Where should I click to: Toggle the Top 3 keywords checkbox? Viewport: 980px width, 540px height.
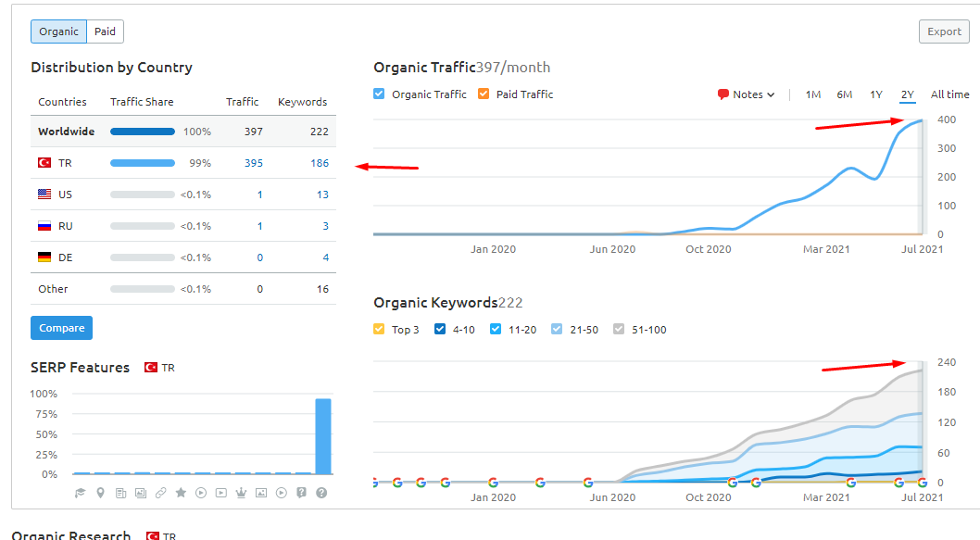tap(379, 329)
